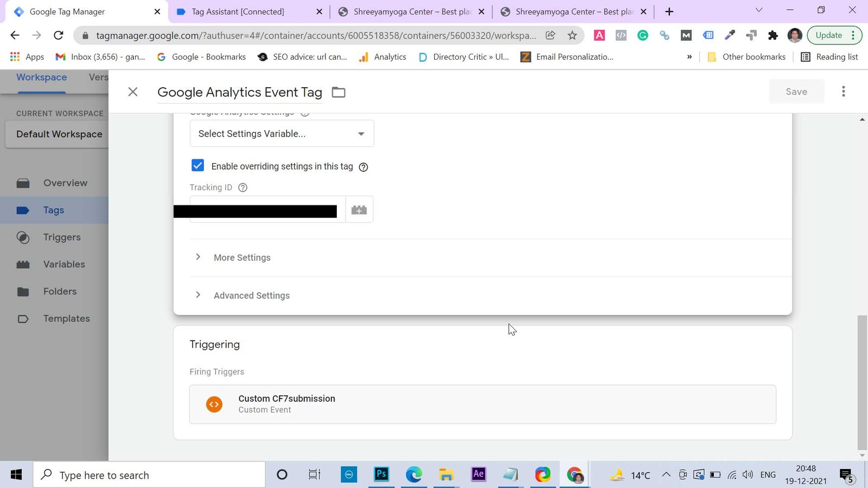
Task: Open Apps bookmark shortcut
Action: click(27, 56)
